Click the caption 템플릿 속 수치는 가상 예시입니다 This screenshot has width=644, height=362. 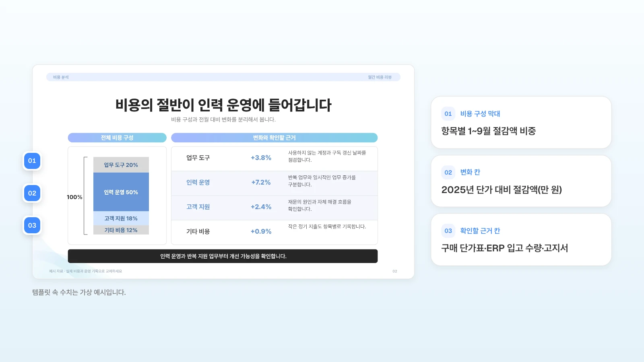pos(79,292)
